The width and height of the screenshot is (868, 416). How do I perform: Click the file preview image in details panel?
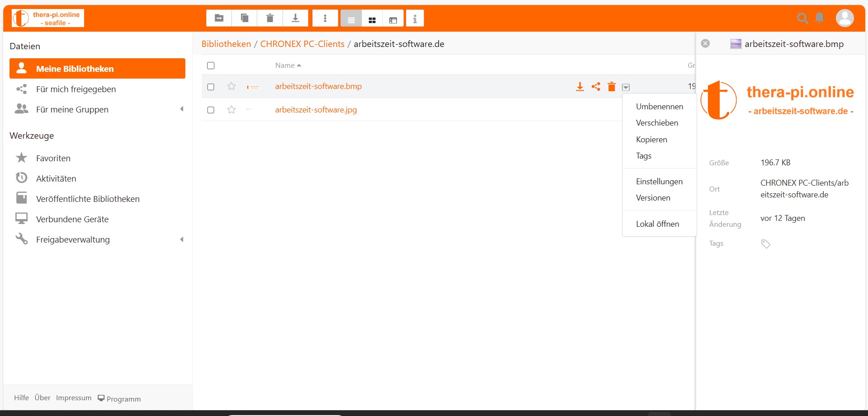[x=777, y=100]
